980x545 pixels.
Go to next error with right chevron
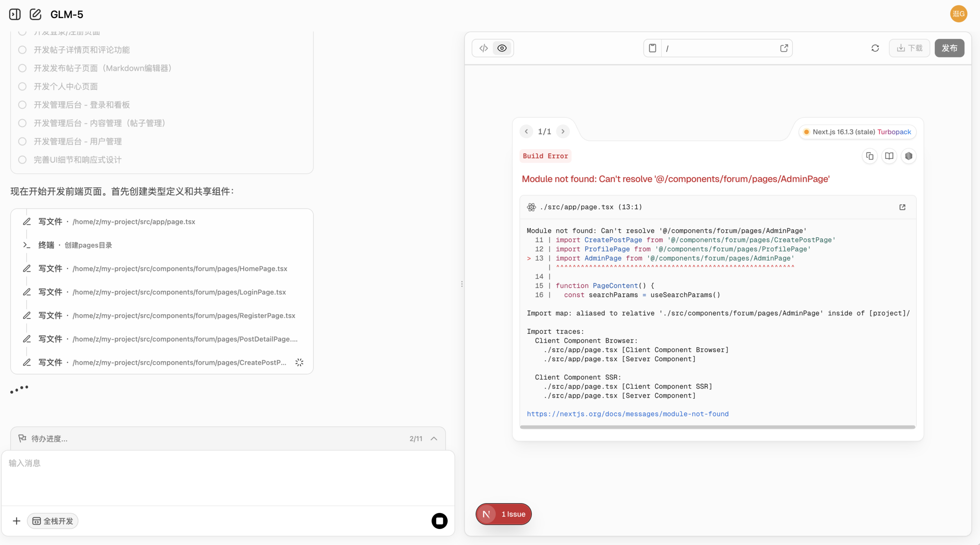[563, 132]
